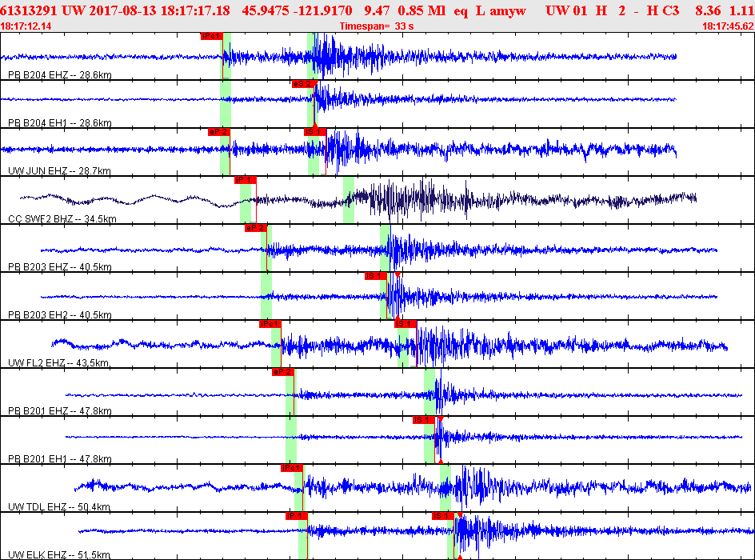This screenshot has height=560, width=755.
Task: Select the iPc1 pick on UW TDL
Action: 291,468
